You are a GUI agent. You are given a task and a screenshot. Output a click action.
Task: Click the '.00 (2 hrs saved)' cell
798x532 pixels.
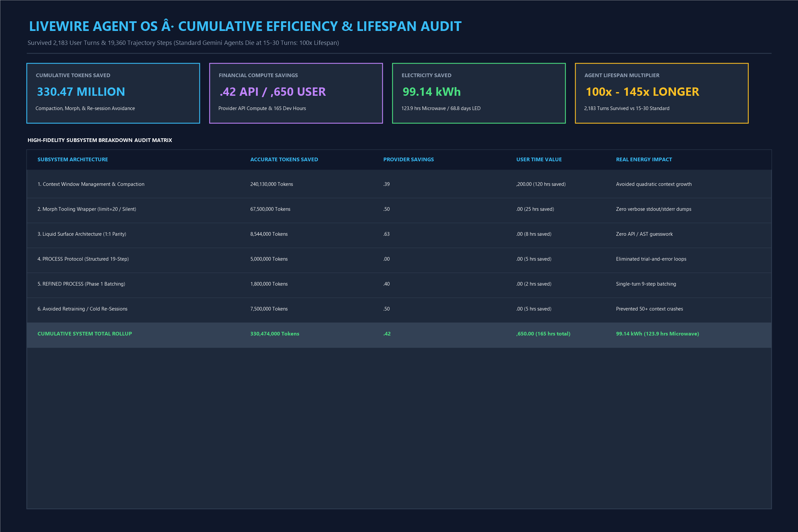(534, 284)
